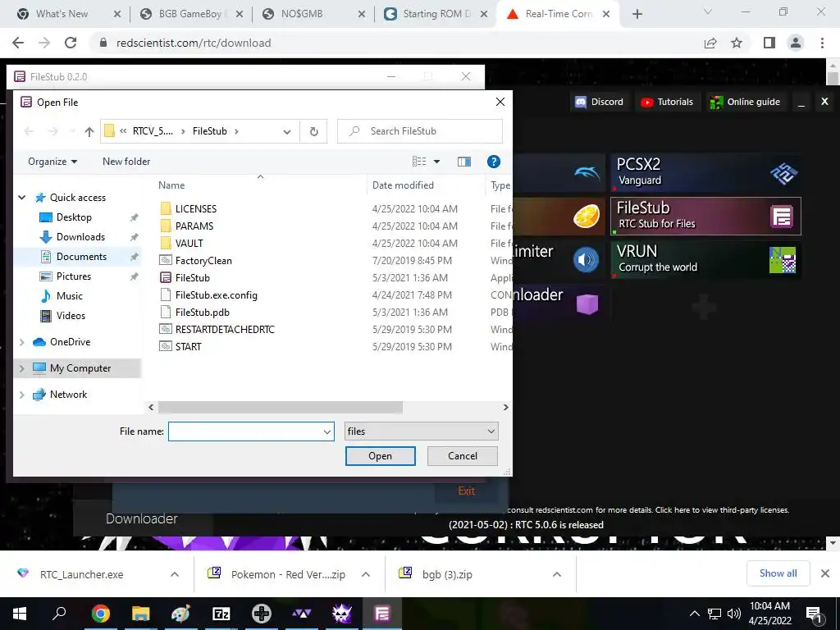Open the Organize menu
The image size is (840, 630).
52,162
